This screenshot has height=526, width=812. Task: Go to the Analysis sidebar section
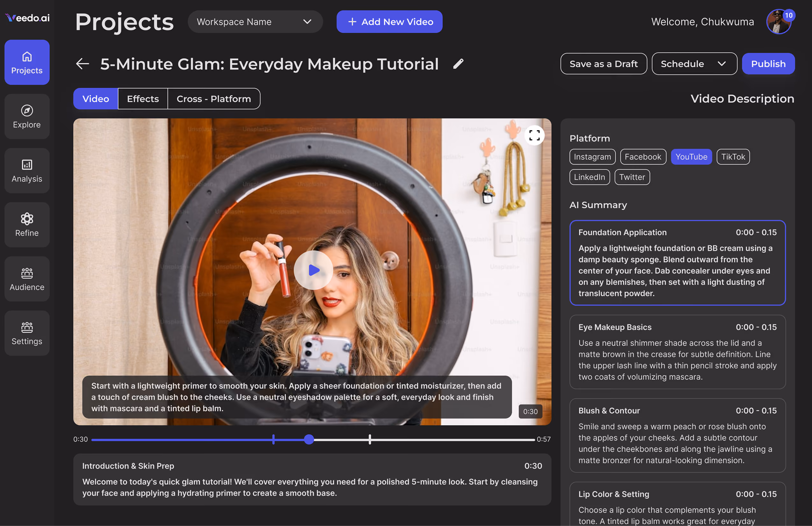pos(27,171)
